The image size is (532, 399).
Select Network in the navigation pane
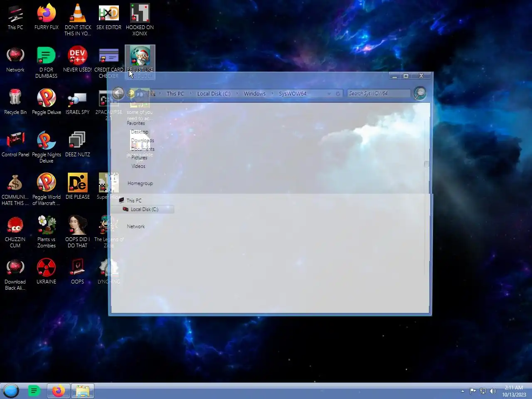click(136, 227)
